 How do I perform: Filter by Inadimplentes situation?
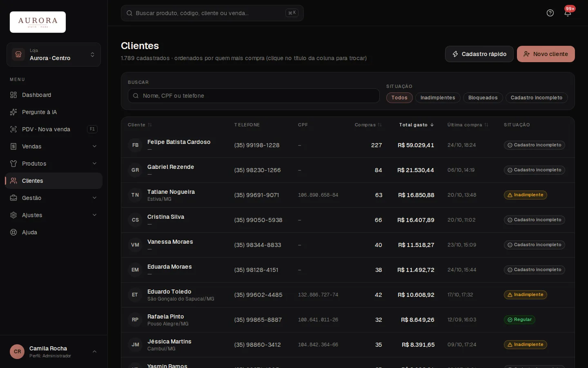[438, 98]
